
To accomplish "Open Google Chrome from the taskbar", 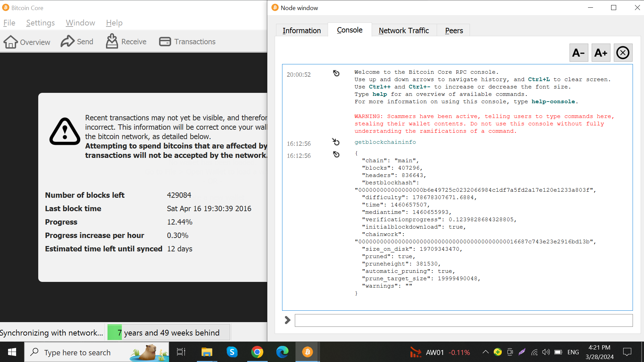I will click(x=257, y=352).
